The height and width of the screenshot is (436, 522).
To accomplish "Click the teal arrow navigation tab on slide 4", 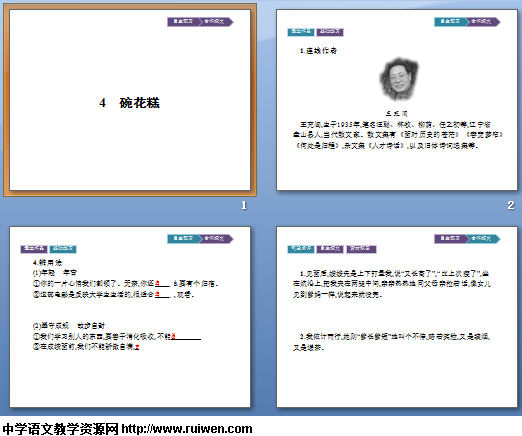I will (483, 239).
